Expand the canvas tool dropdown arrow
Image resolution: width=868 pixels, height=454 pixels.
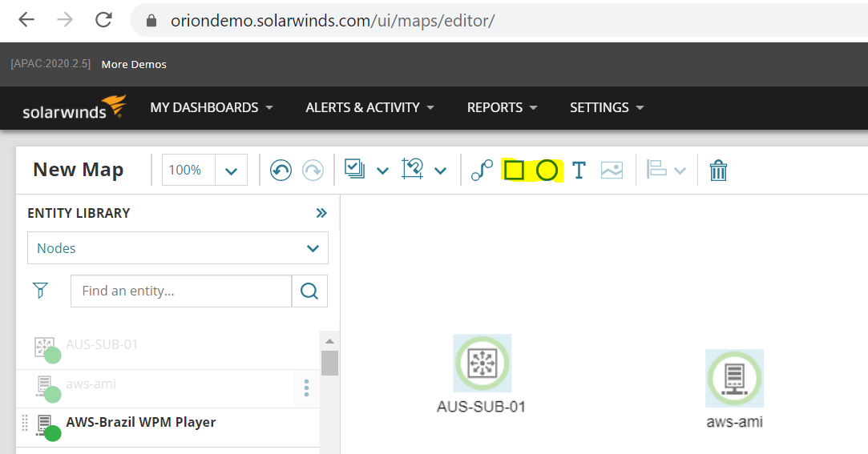[x=440, y=171]
